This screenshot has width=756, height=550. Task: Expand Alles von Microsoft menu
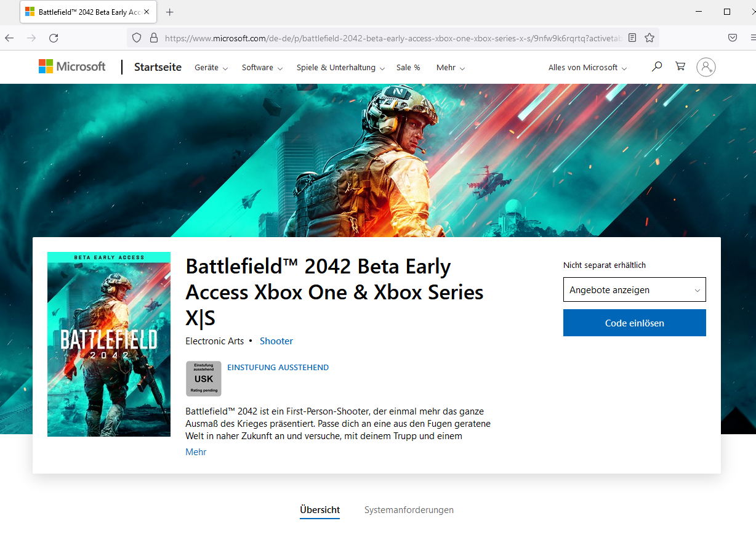pos(587,68)
